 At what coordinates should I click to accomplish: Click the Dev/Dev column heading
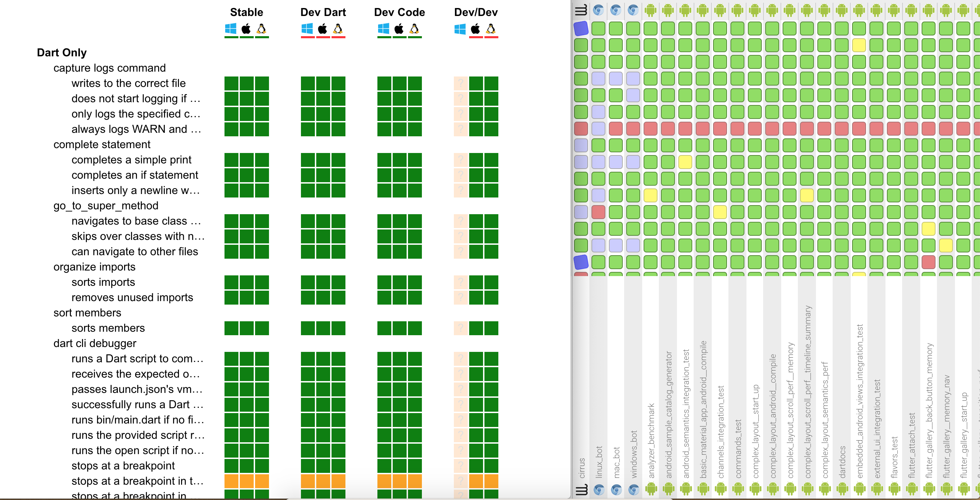[476, 12]
